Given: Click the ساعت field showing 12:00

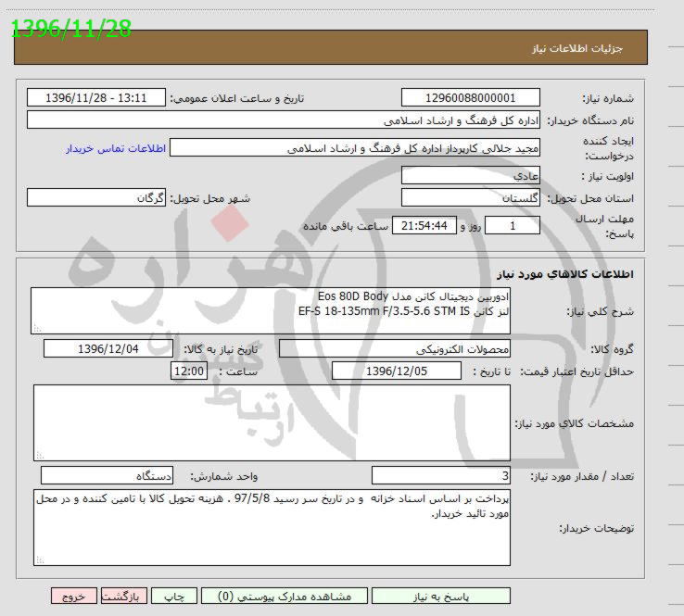Looking at the screenshot, I should (x=189, y=371).
